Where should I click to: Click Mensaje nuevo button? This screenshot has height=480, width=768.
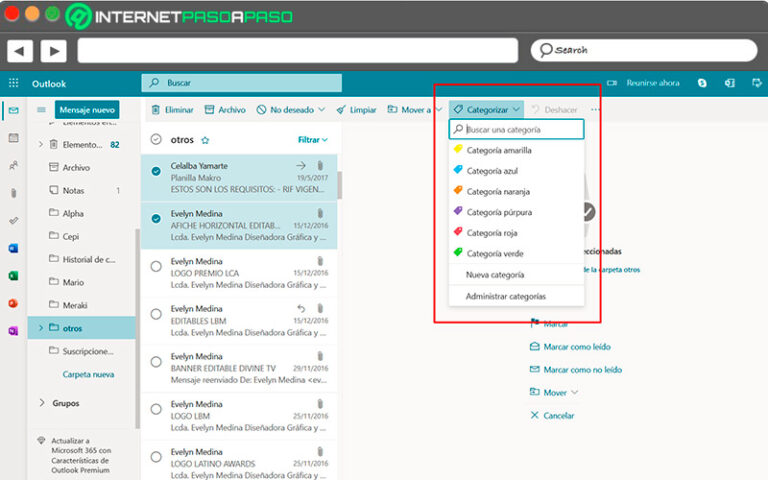pyautogui.click(x=87, y=110)
